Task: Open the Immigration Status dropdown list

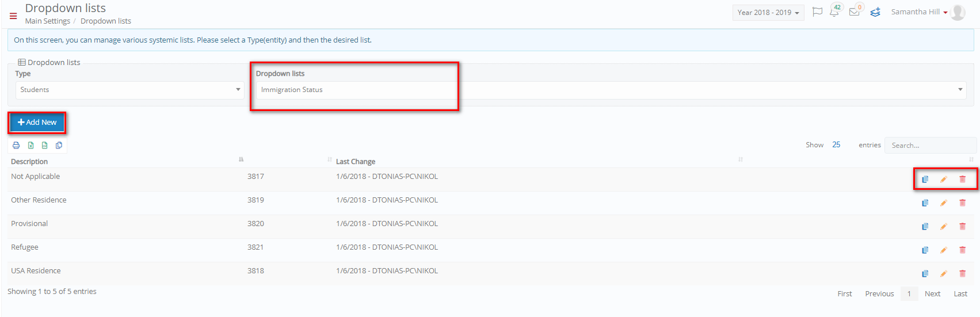Action: pyautogui.click(x=611, y=90)
